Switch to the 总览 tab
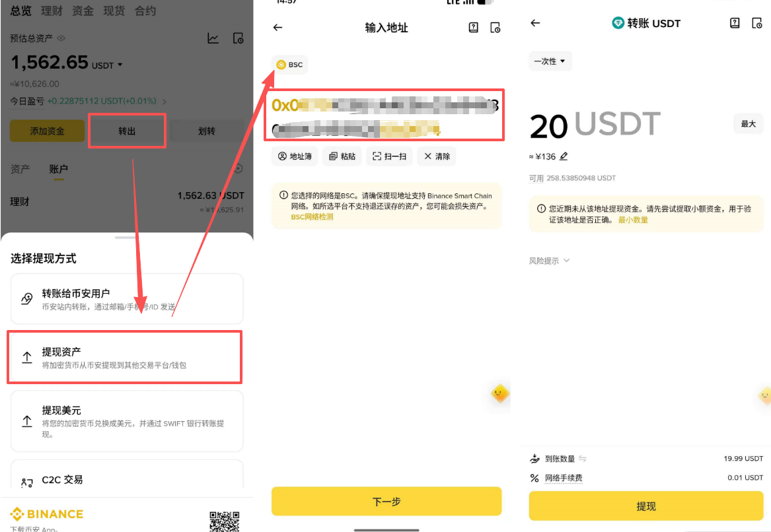 20,11
